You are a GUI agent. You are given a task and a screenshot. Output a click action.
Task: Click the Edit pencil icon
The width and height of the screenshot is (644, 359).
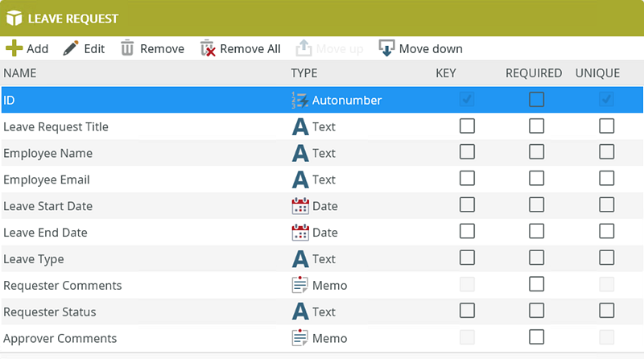pos(71,48)
